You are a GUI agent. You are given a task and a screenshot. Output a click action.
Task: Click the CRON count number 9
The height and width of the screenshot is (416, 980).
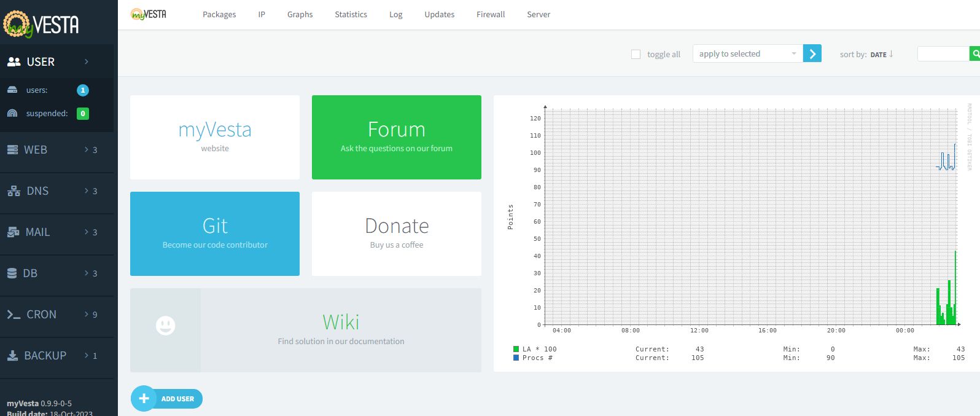point(95,315)
